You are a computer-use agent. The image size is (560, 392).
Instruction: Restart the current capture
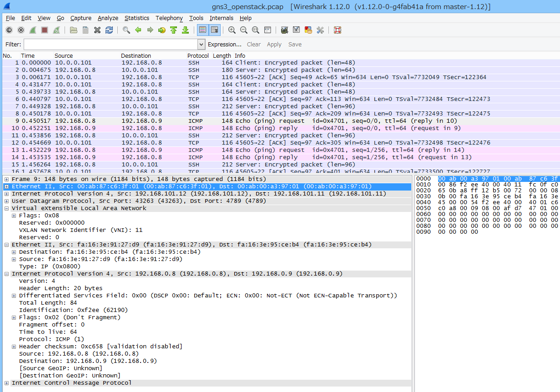pyautogui.click(x=56, y=30)
